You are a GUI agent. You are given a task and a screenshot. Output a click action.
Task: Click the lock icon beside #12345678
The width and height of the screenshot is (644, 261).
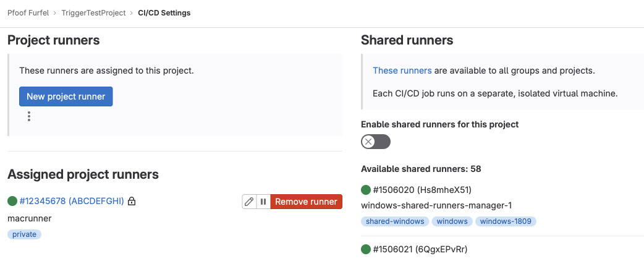pyautogui.click(x=132, y=202)
